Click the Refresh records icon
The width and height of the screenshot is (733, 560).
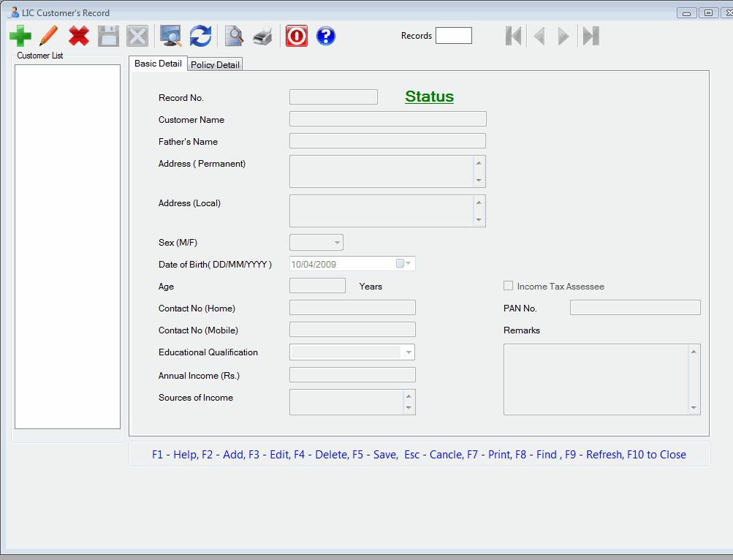[x=199, y=35]
